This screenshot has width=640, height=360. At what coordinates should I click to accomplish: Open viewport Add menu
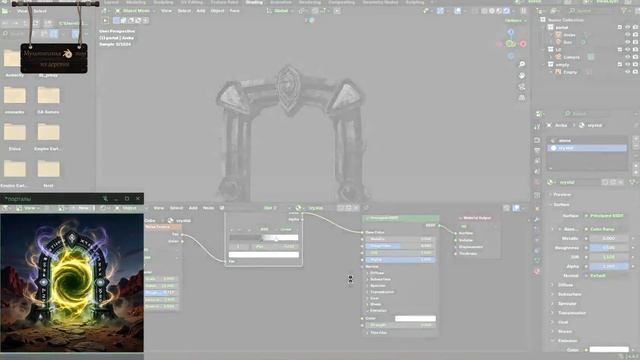pos(201,11)
